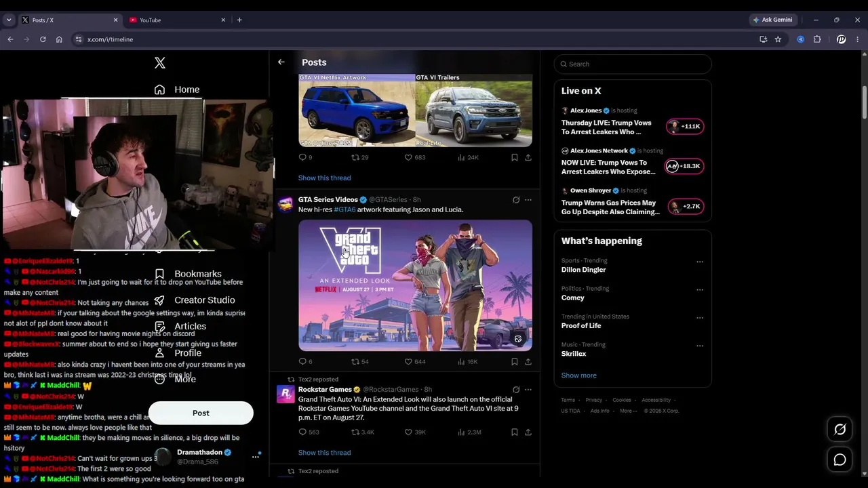Open options for the Proof of Life trend

(700, 318)
